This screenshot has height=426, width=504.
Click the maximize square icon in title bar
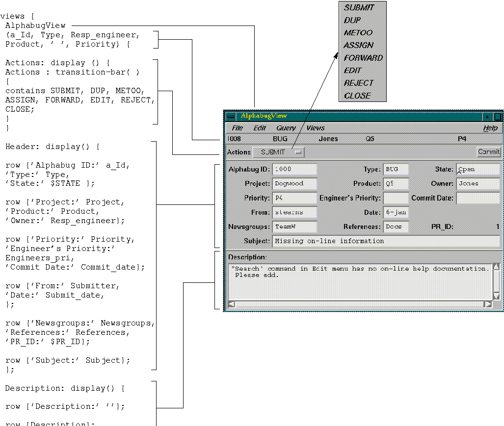tap(498, 117)
